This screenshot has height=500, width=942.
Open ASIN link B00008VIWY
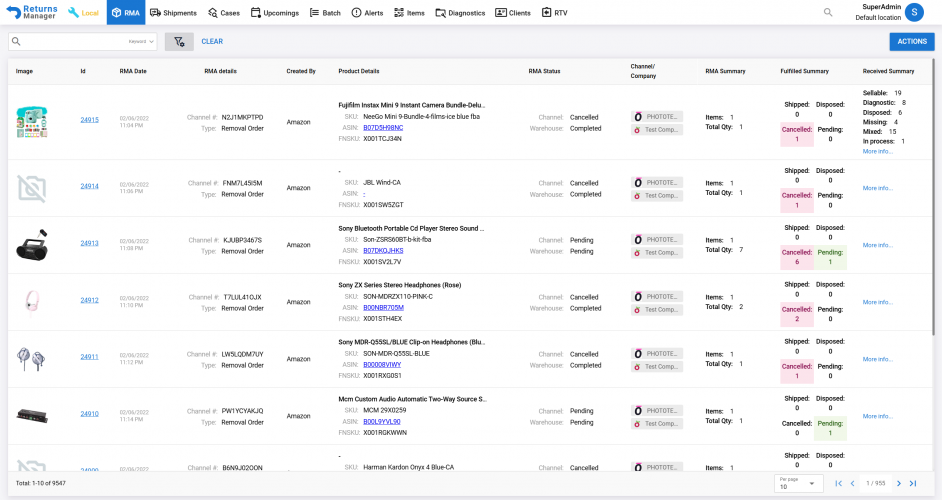coord(382,365)
